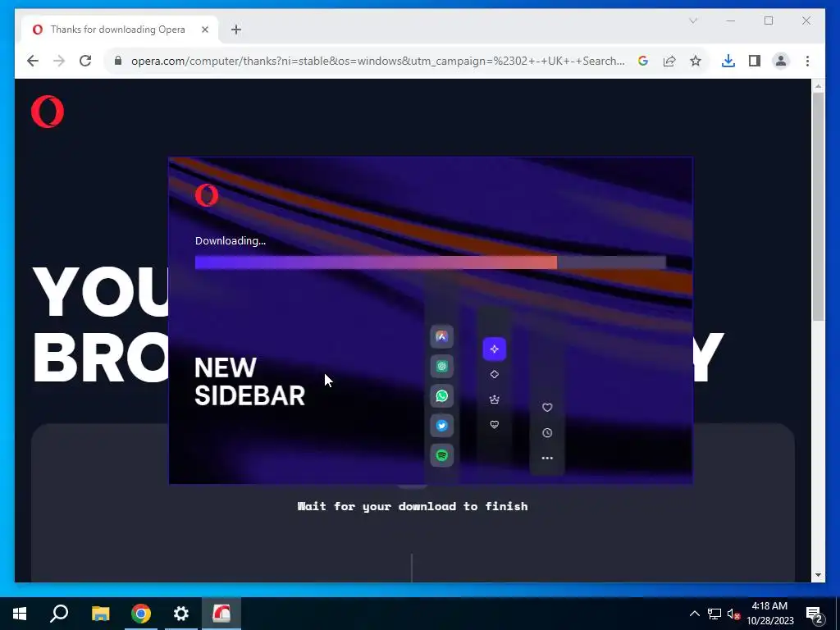The width and height of the screenshot is (840, 630).
Task: Reload the Opera thanks page
Action: point(85,61)
